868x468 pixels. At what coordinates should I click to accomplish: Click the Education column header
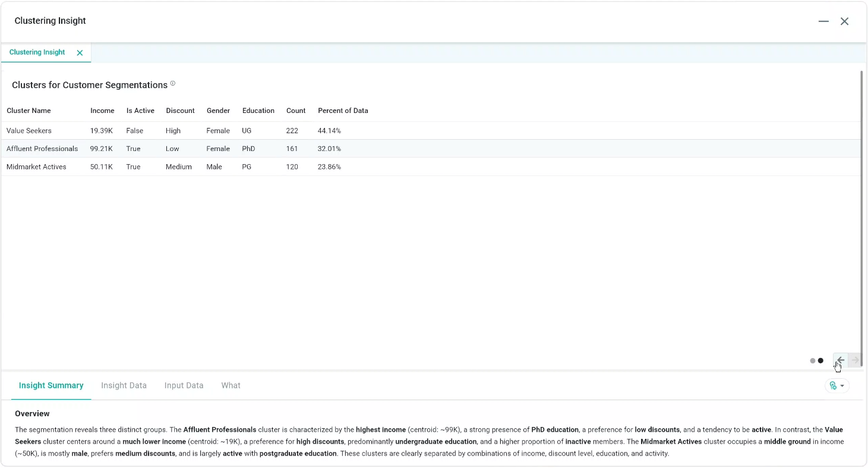coord(258,111)
